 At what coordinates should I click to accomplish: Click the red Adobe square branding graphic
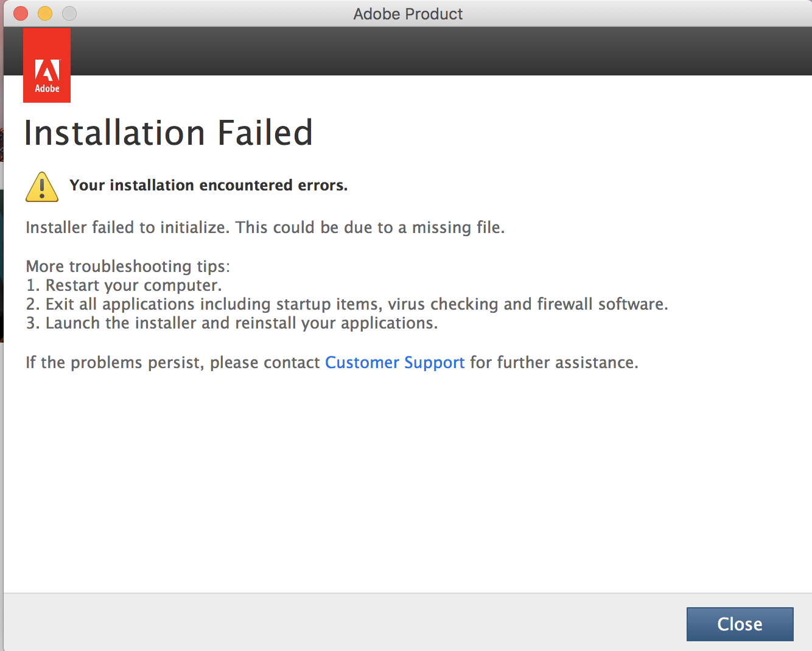[47, 65]
